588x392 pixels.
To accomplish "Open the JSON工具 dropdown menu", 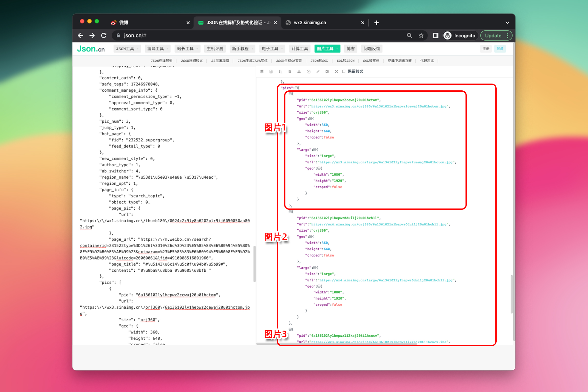I will pyautogui.click(x=127, y=49).
